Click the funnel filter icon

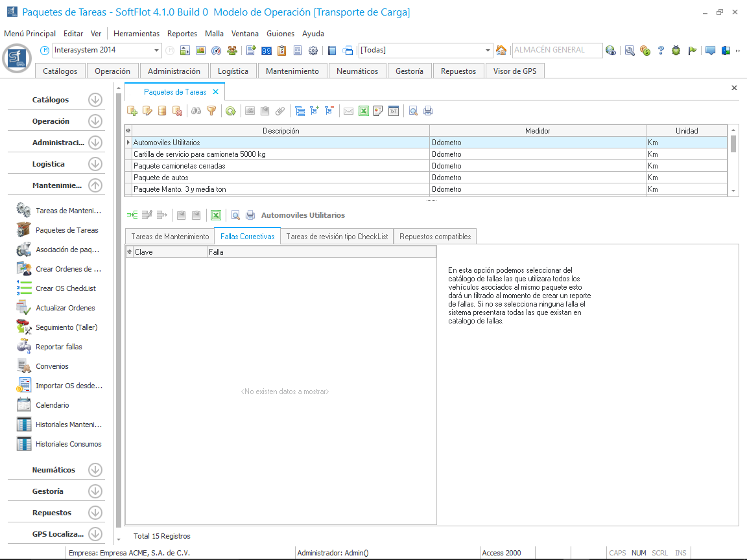pyautogui.click(x=211, y=111)
